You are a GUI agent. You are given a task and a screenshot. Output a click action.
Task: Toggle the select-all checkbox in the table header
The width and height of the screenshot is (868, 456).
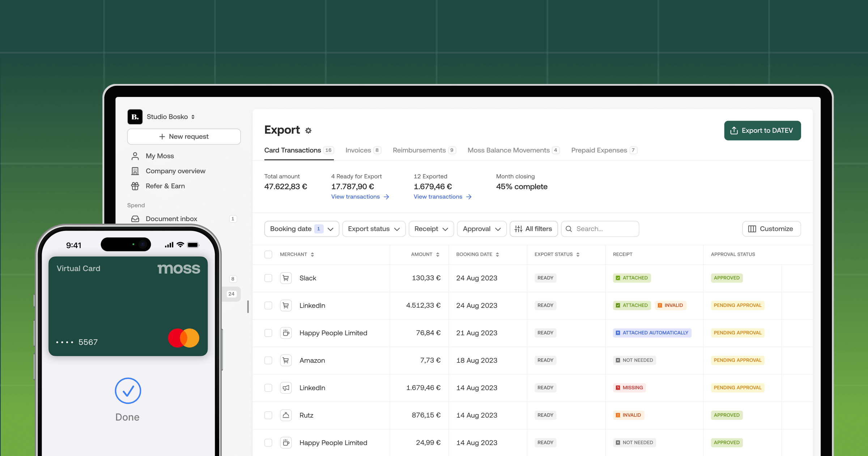tap(268, 254)
